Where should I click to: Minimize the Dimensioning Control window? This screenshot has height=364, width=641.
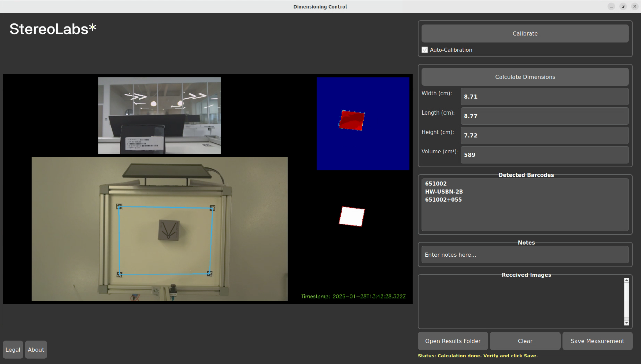611,6
